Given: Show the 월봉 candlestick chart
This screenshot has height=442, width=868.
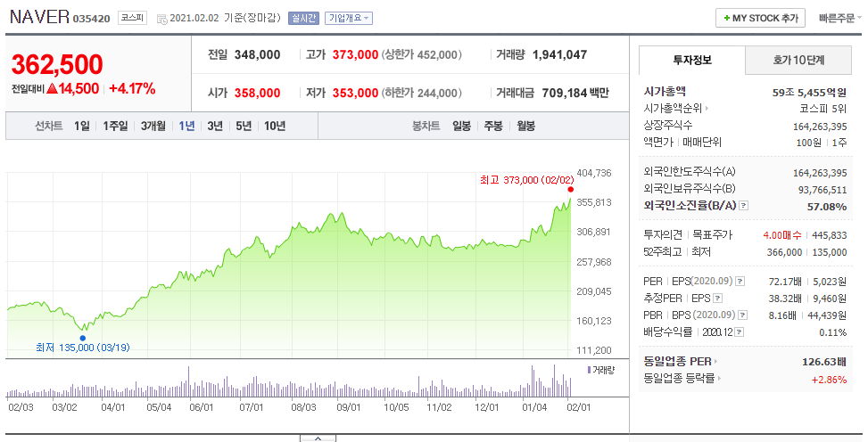Looking at the screenshot, I should 526,127.
